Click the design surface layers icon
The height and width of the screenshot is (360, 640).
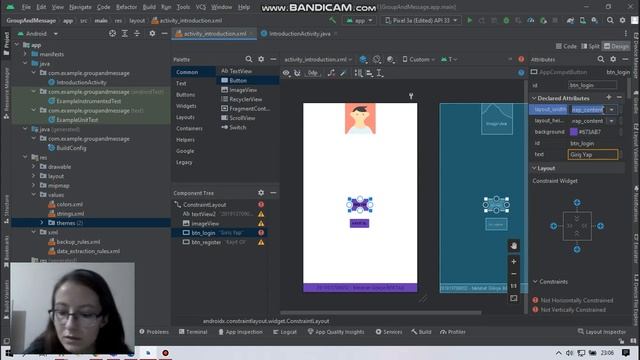coord(363,60)
